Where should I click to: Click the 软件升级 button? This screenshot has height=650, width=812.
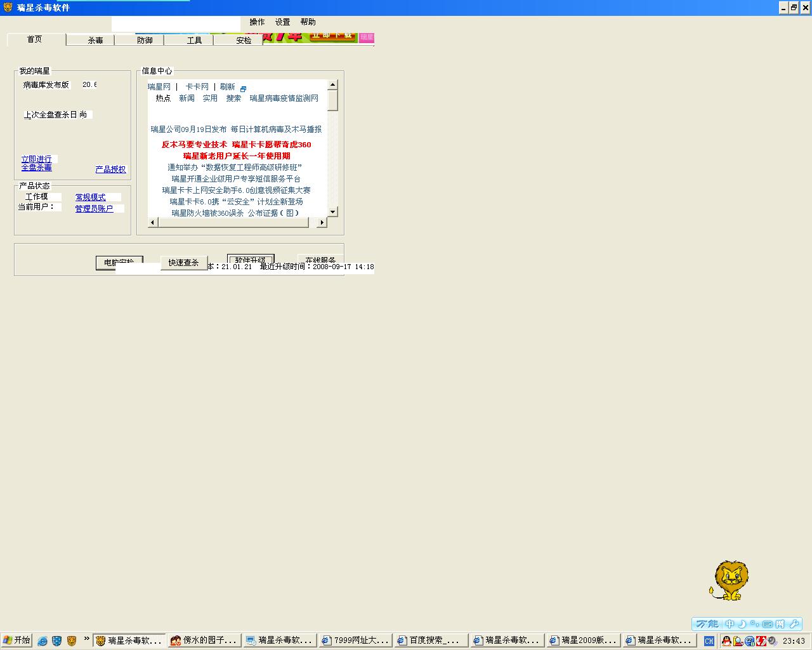pyautogui.click(x=251, y=260)
